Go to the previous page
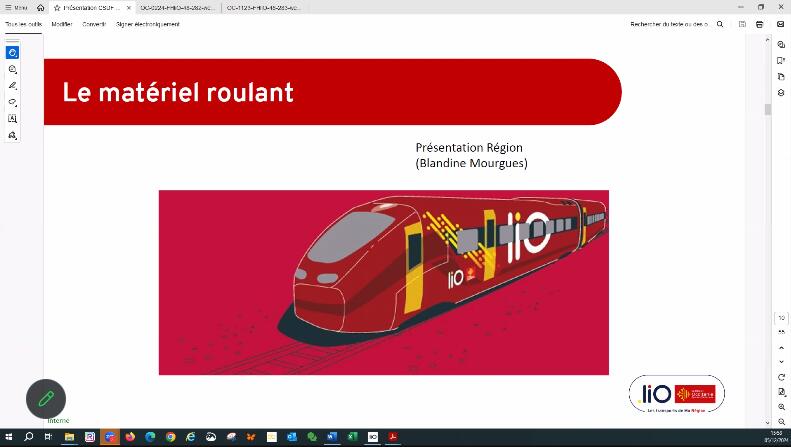Image resolution: width=791 pixels, height=447 pixels. click(781, 348)
